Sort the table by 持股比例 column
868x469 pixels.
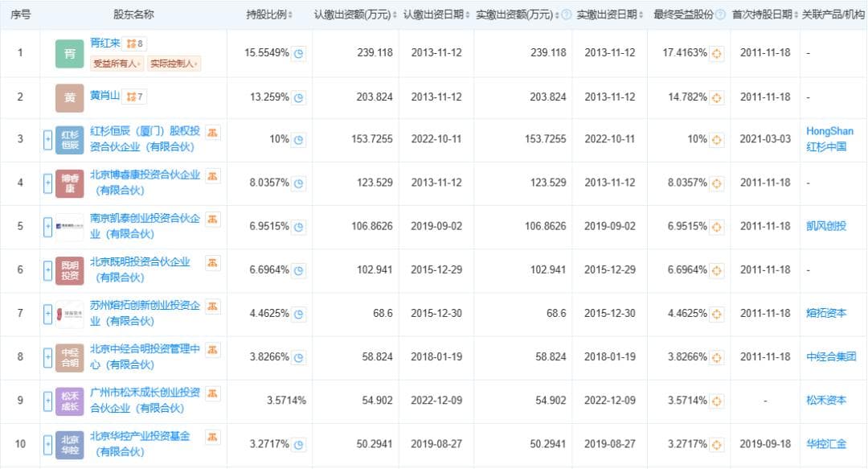click(269, 15)
